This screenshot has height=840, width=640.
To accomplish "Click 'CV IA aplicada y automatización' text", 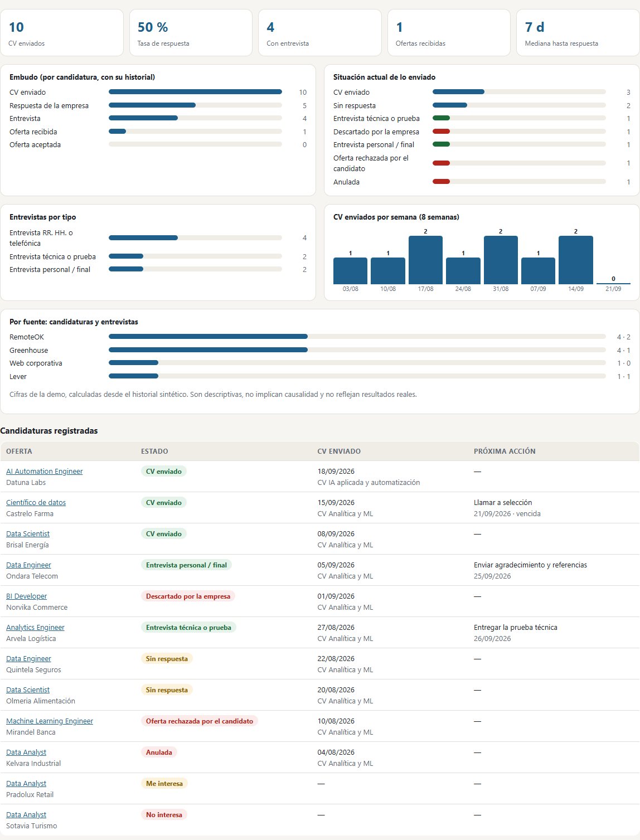I will click(x=369, y=483).
